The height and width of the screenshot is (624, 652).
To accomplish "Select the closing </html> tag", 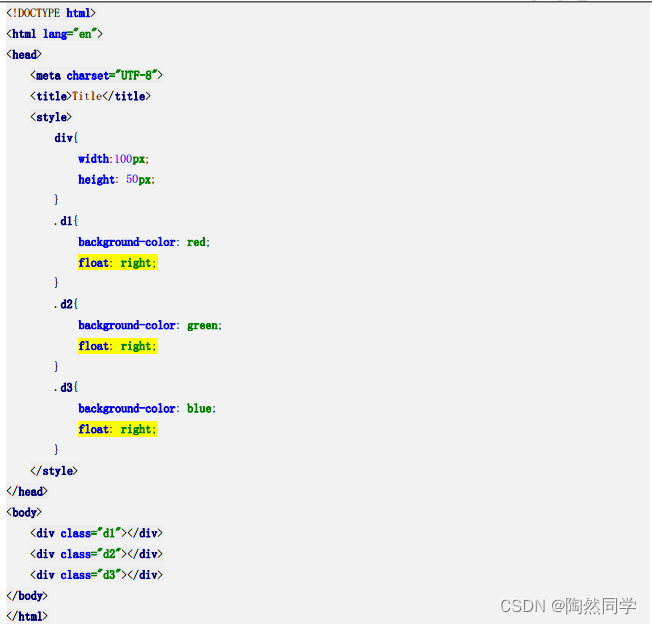I will [27, 617].
